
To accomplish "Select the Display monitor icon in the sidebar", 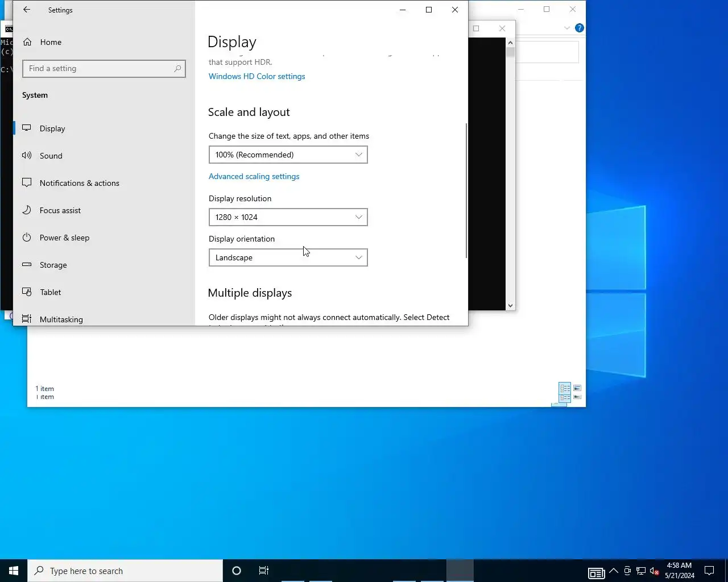I will pyautogui.click(x=27, y=128).
